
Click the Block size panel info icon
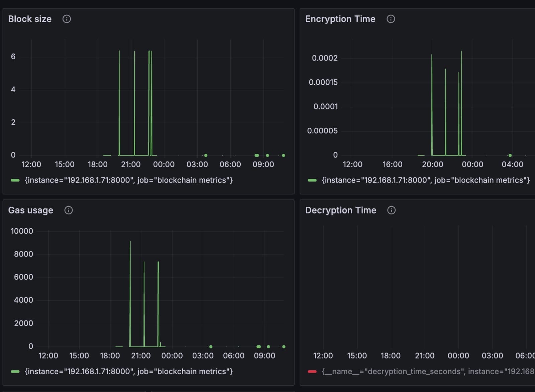pos(67,19)
